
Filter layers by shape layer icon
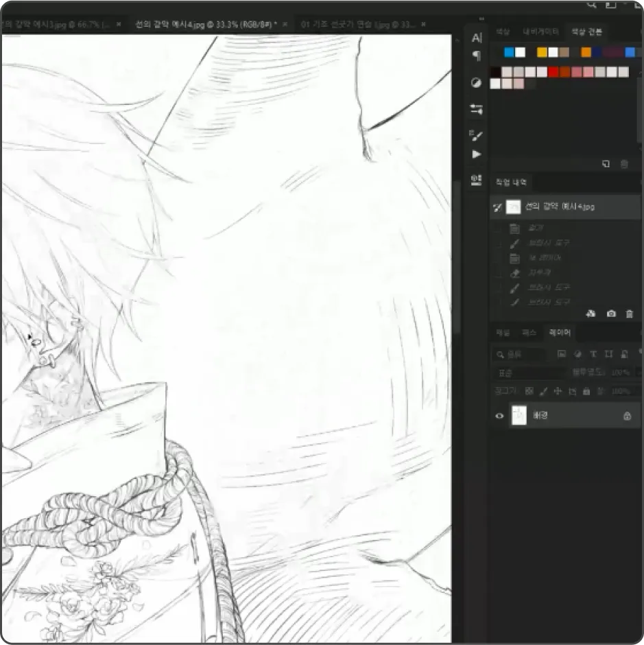608,354
